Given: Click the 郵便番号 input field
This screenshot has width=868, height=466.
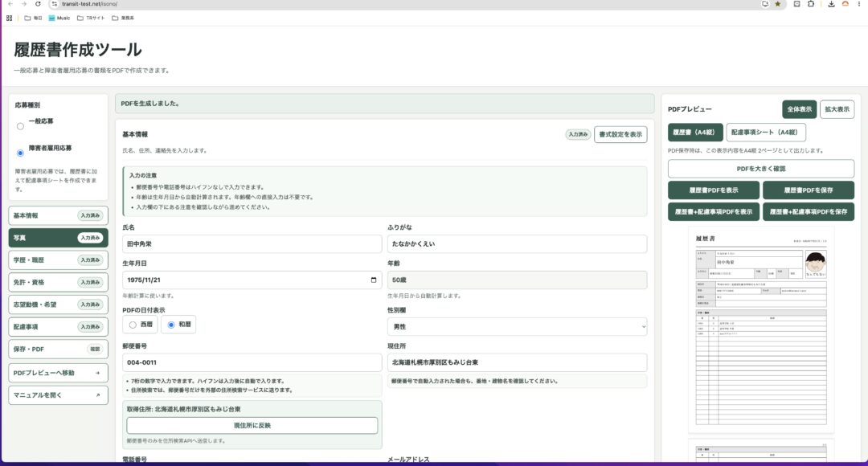Looking at the screenshot, I should [x=252, y=362].
